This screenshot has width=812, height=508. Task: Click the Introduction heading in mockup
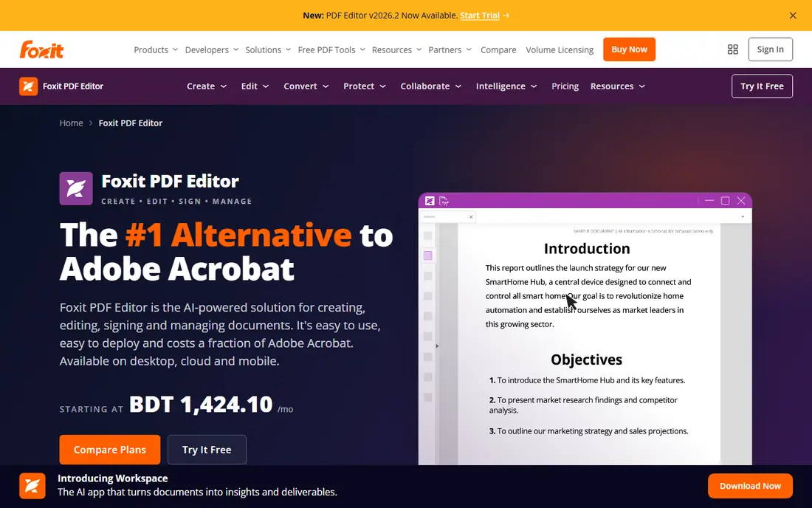point(587,249)
